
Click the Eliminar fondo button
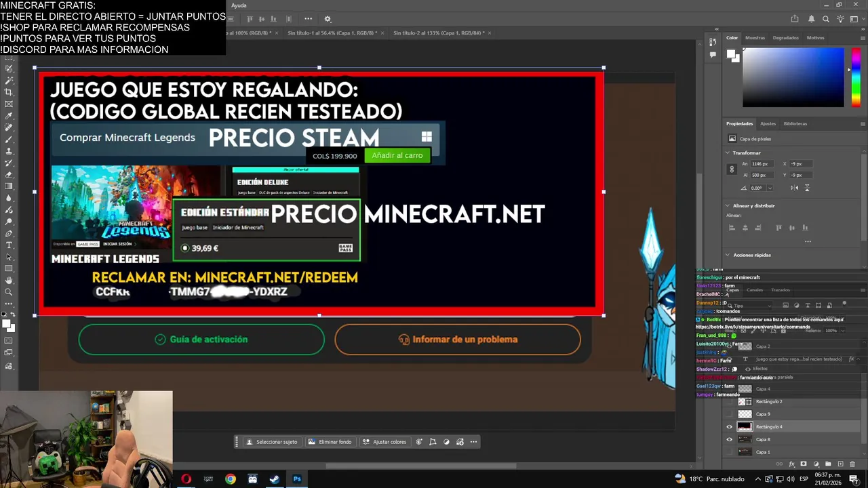coord(330,442)
